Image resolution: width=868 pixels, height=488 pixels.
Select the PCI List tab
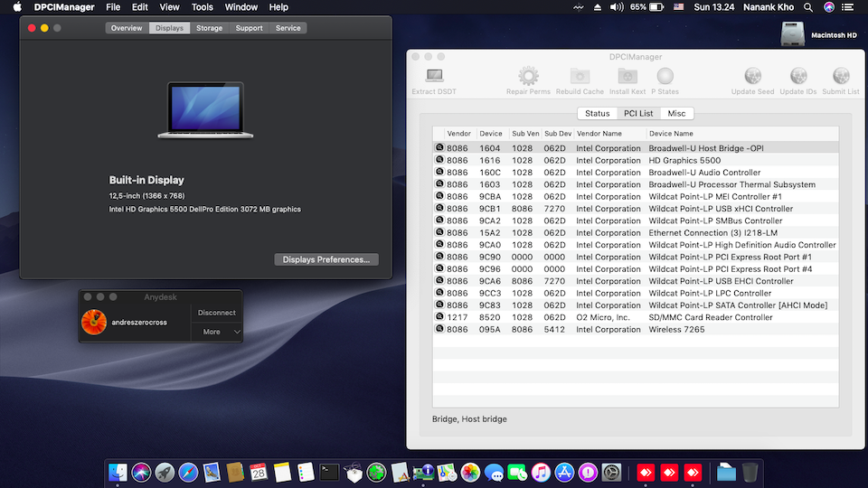click(x=638, y=113)
